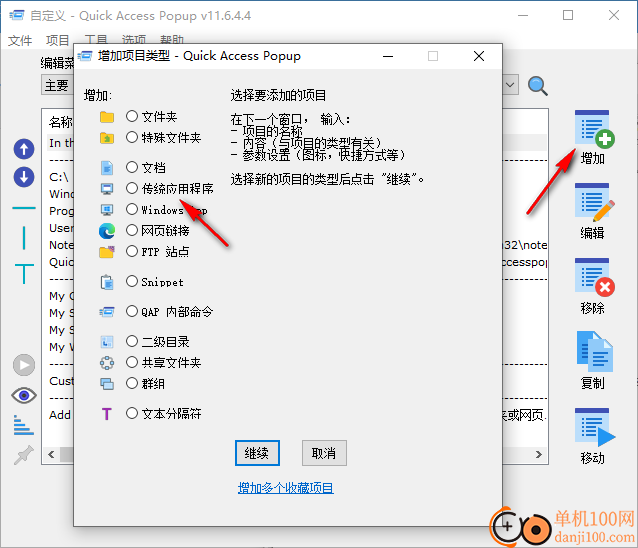This screenshot has width=638, height=548.
Task: Toggle the eye visibility icon
Action: [x=24, y=395]
